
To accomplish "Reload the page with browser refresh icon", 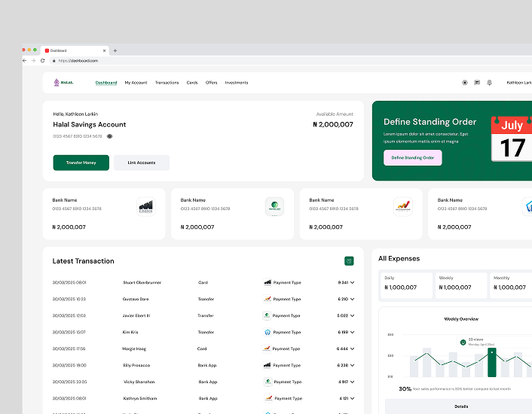I will pos(42,61).
